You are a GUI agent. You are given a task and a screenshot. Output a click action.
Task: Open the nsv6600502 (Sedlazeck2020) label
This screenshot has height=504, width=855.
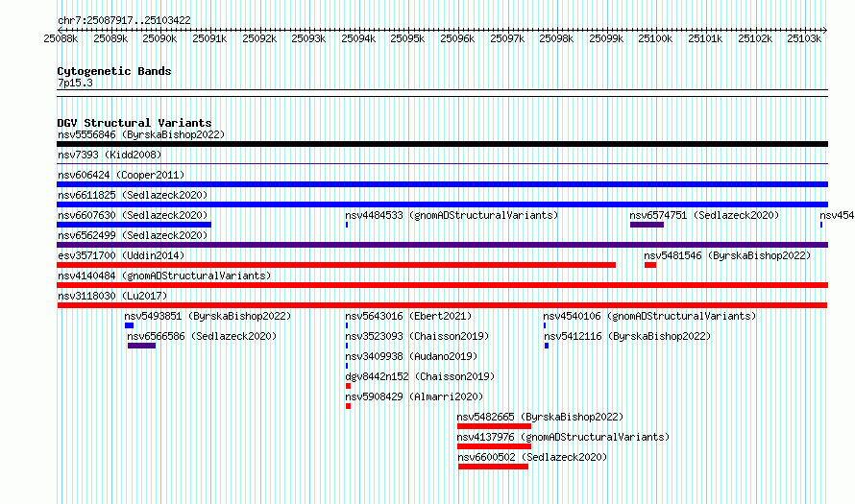532,457
